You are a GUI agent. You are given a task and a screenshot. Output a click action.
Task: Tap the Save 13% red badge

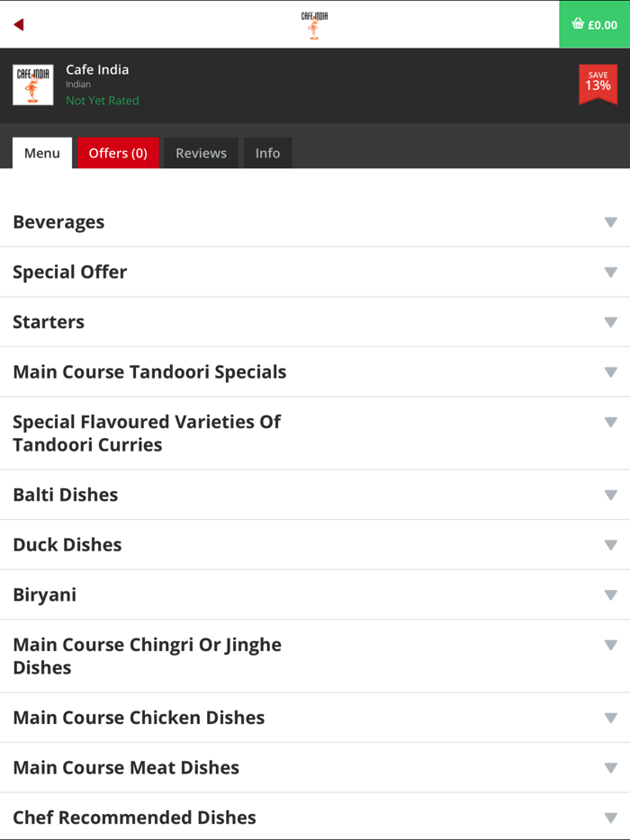pos(598,84)
